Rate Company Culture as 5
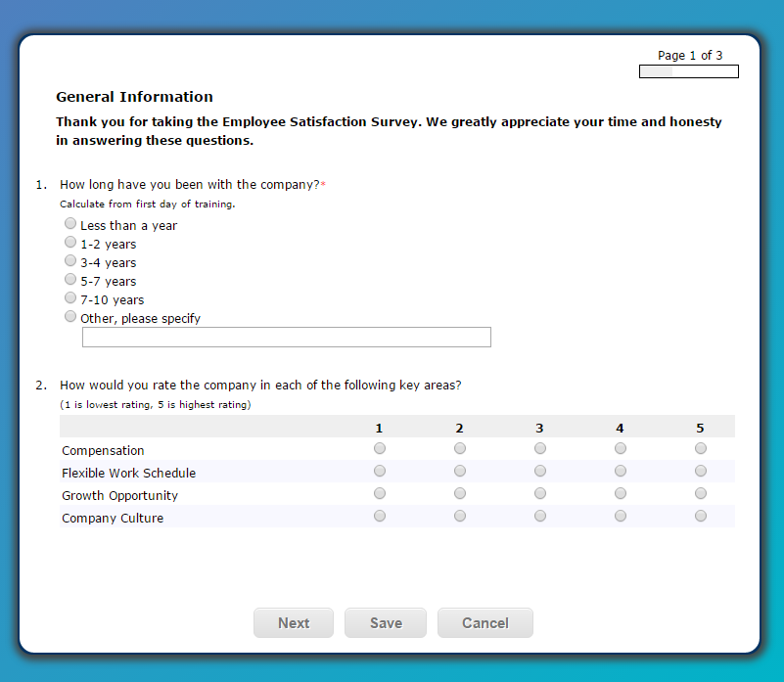This screenshot has height=682, width=784. pyautogui.click(x=700, y=516)
